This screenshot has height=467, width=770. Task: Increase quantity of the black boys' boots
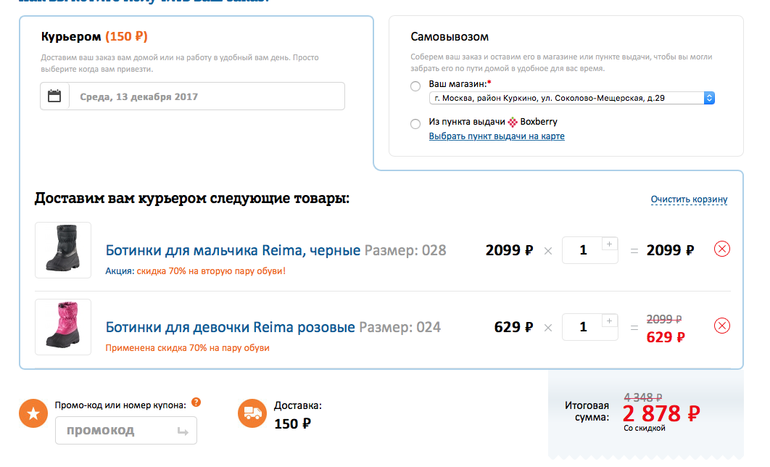609,243
